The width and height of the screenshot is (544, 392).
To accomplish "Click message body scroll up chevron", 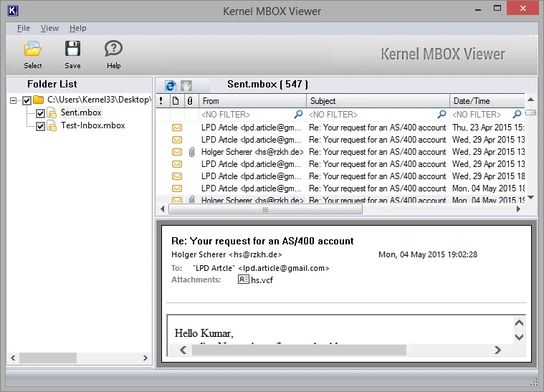I will click(x=519, y=323).
